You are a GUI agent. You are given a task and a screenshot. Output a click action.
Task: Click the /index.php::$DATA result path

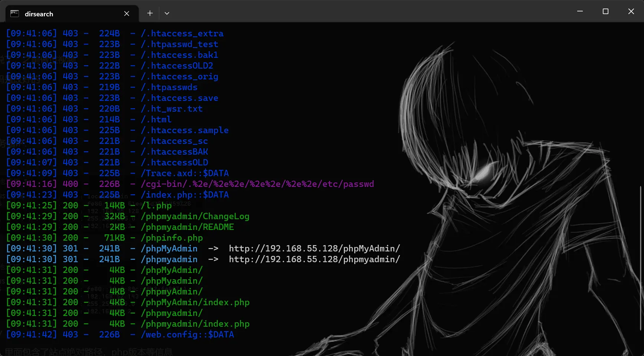184,195
